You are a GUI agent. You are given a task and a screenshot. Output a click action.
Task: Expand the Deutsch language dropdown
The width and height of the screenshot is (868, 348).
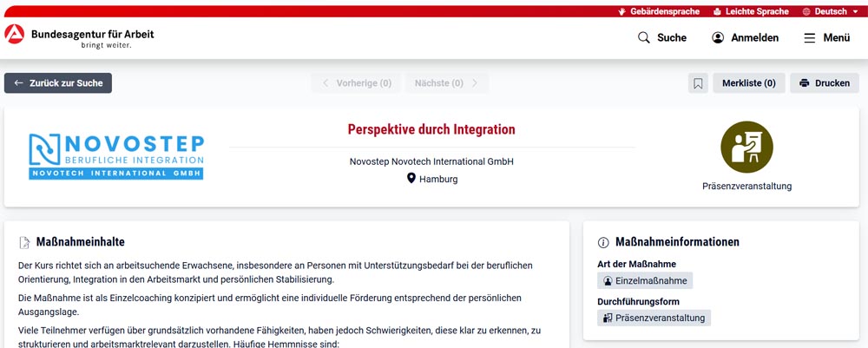tap(830, 11)
